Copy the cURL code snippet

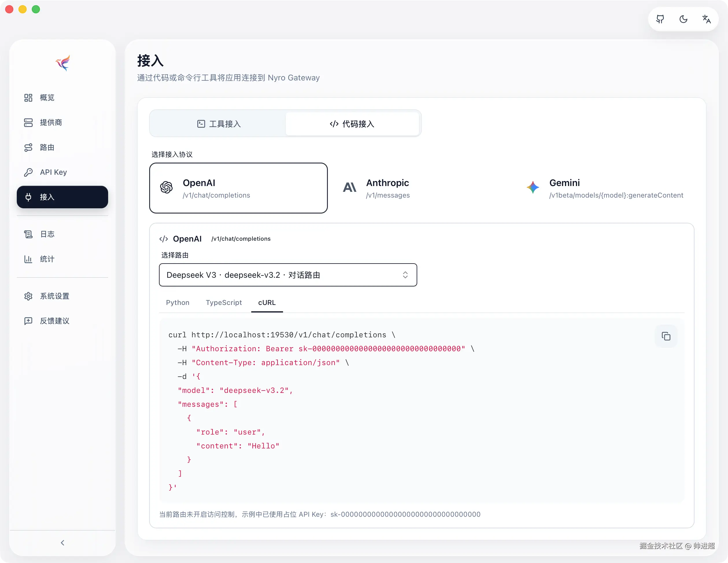[x=666, y=336]
